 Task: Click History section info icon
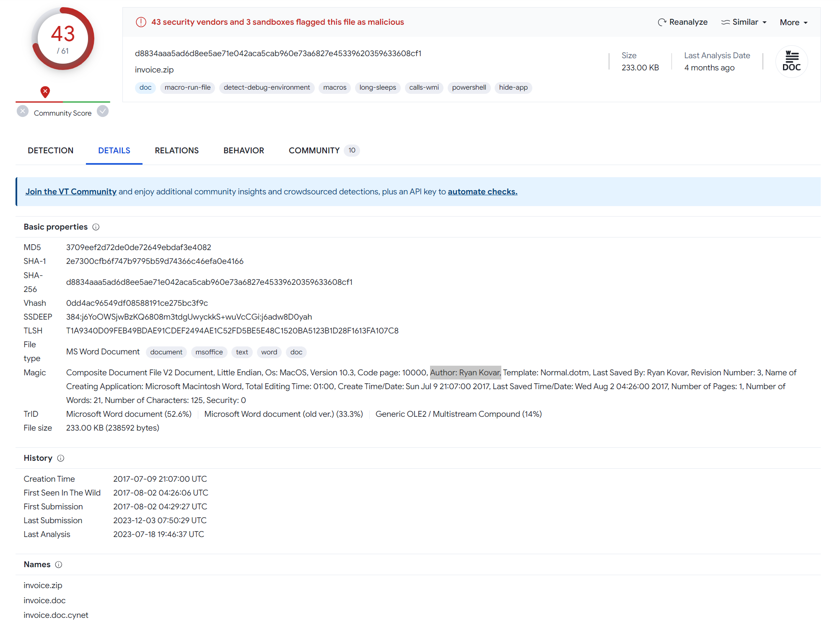tap(61, 458)
